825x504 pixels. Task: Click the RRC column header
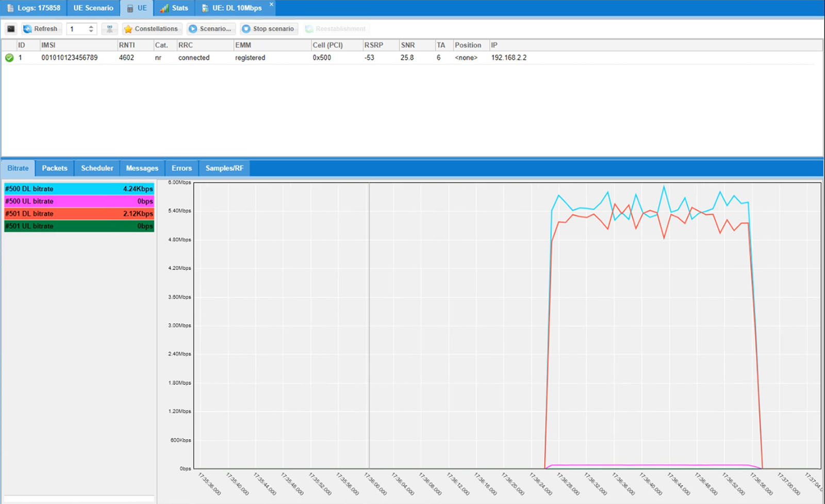pyautogui.click(x=205, y=45)
